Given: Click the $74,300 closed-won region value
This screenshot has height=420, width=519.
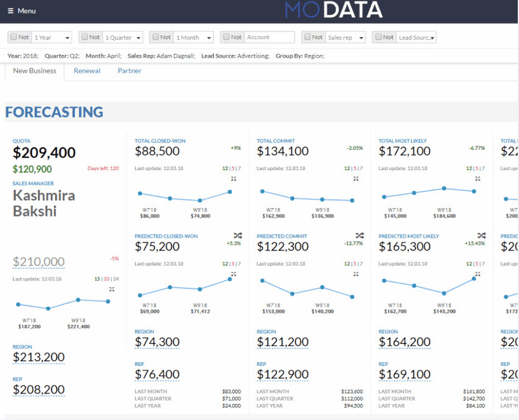Looking at the screenshot, I should [x=157, y=342].
